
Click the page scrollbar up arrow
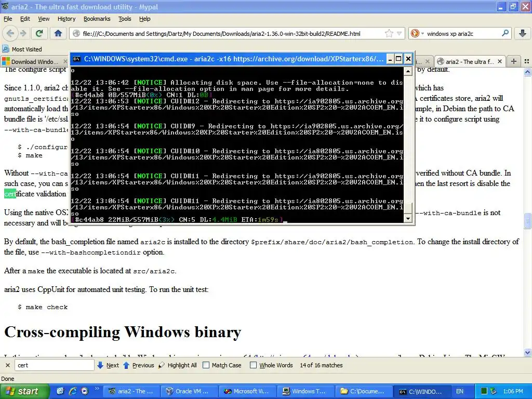[x=527, y=72]
